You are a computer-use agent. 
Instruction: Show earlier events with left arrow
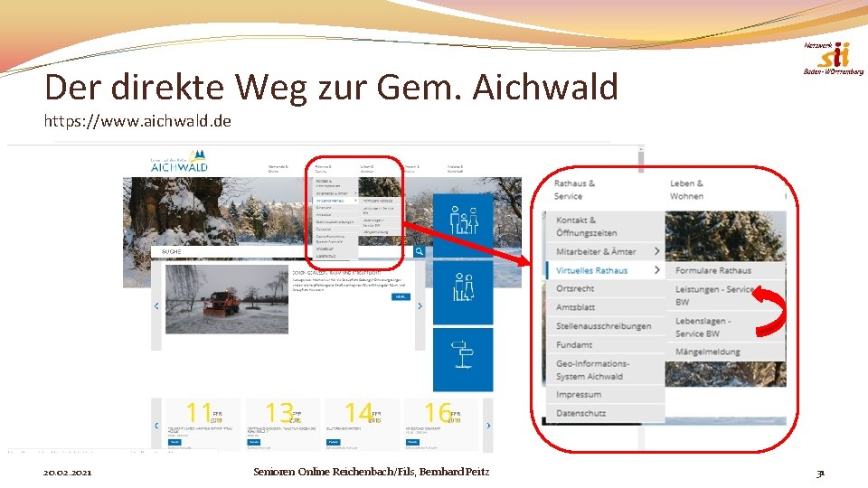click(156, 425)
